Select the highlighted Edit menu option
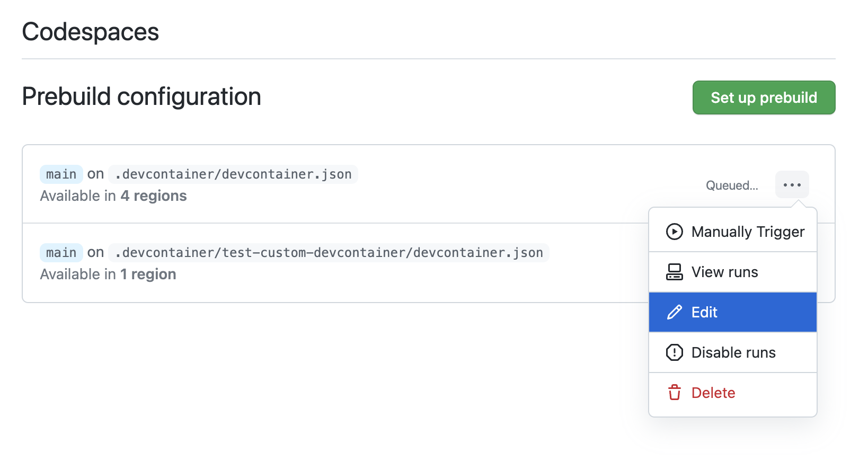This screenshot has height=461, width=868. [704, 312]
